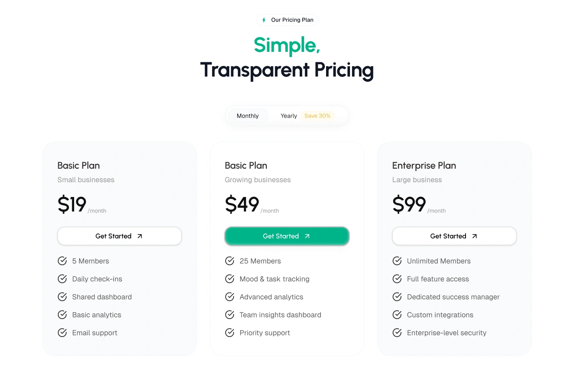Viewport: 574px width, 392px height.
Task: Click the checkmark icon beside 5 Members
Action: pos(62,261)
